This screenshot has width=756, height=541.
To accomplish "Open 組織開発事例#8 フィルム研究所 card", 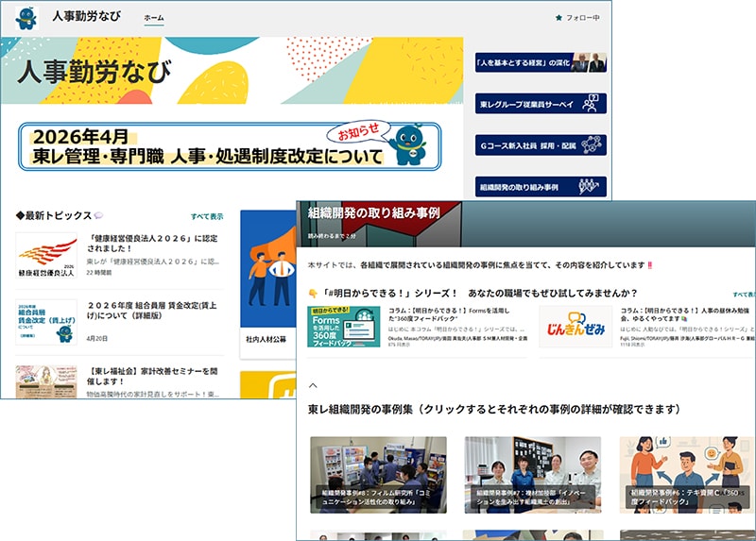I will pyautogui.click(x=378, y=475).
